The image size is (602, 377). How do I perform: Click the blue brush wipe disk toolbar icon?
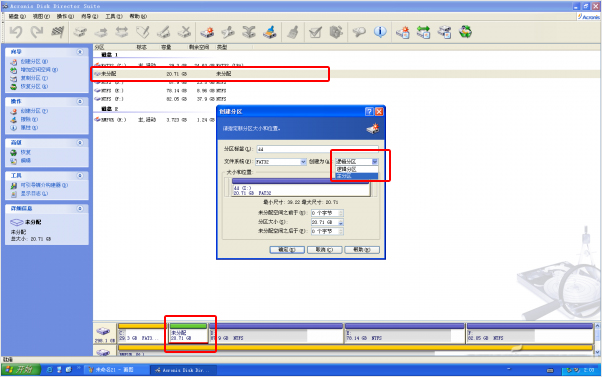click(270, 32)
